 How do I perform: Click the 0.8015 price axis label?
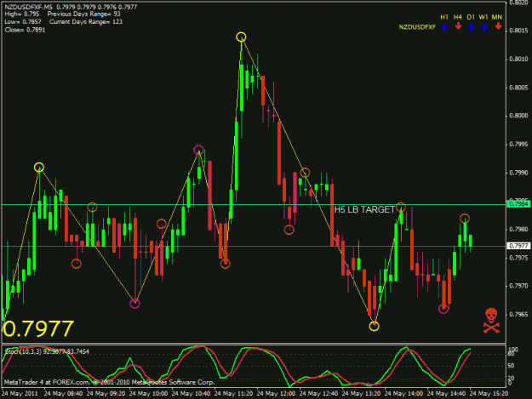[x=518, y=31]
